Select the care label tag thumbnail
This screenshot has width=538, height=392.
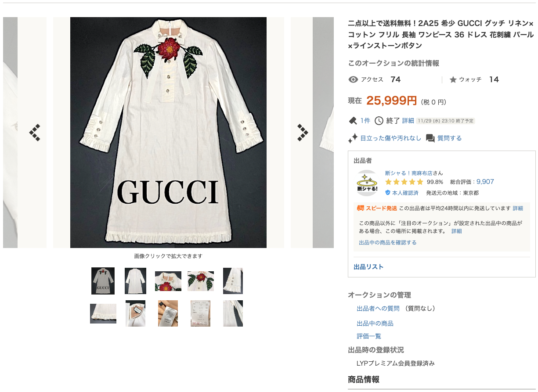pyautogui.click(x=200, y=313)
